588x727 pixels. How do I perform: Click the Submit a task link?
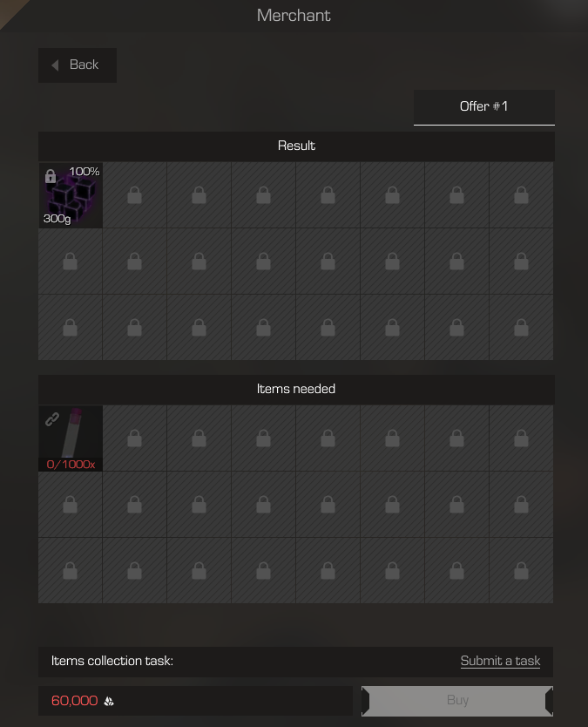(500, 661)
